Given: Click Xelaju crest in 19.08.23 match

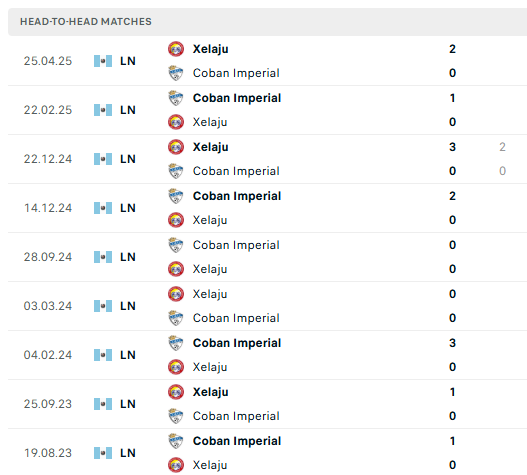Looking at the screenshot, I should coord(176,465).
